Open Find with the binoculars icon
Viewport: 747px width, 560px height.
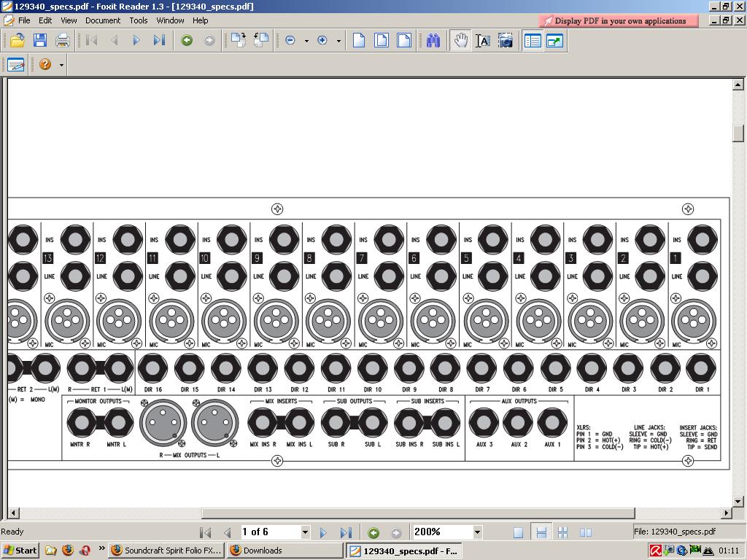[x=433, y=41]
